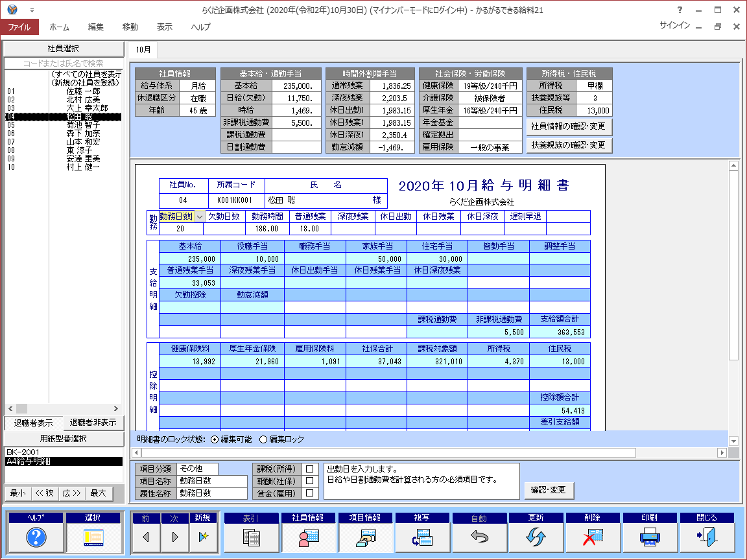
Task: Switch to the 10月 tab
Action: [x=143, y=49]
